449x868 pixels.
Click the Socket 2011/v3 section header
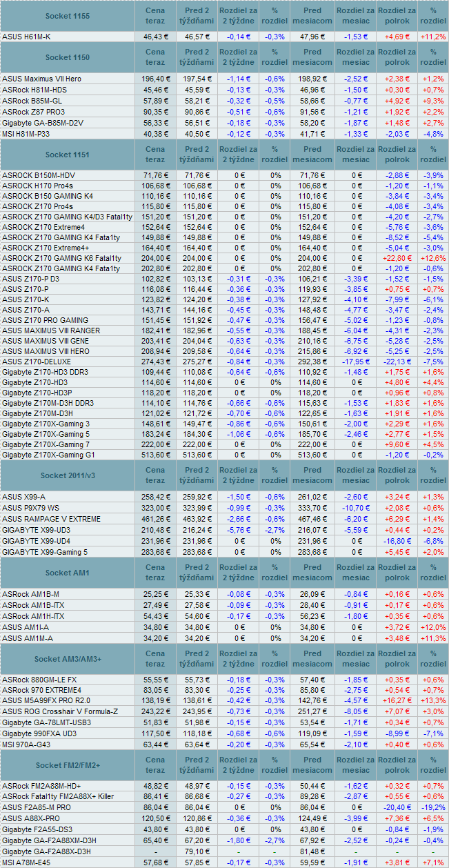pyautogui.click(x=67, y=475)
